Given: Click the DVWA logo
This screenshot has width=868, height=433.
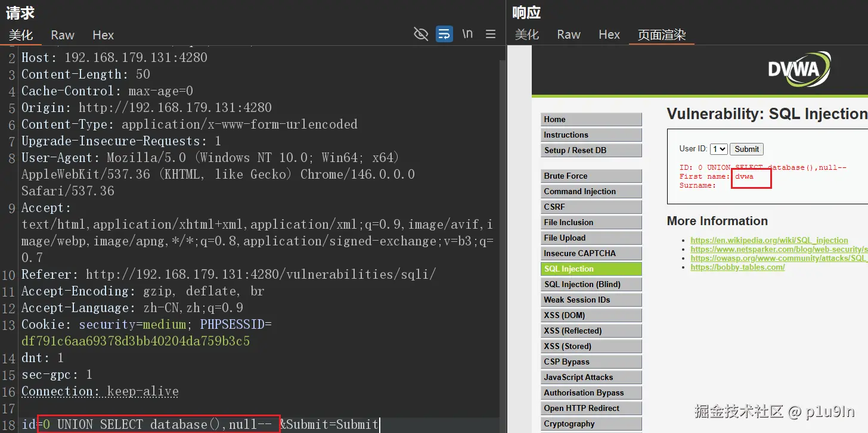Looking at the screenshot, I should [x=799, y=70].
